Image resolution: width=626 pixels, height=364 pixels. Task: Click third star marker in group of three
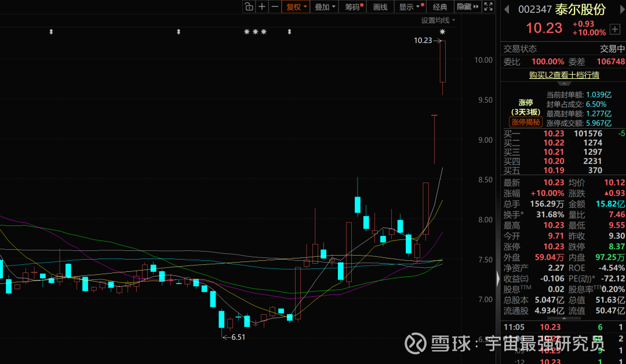(x=264, y=31)
